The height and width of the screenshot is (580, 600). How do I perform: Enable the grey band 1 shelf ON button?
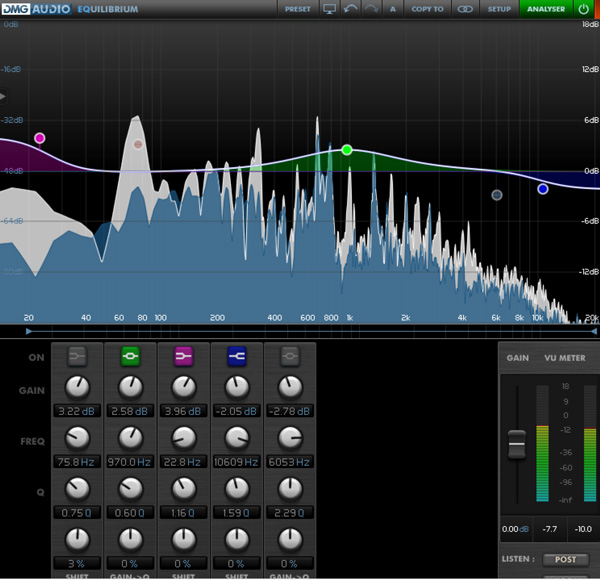point(77,356)
